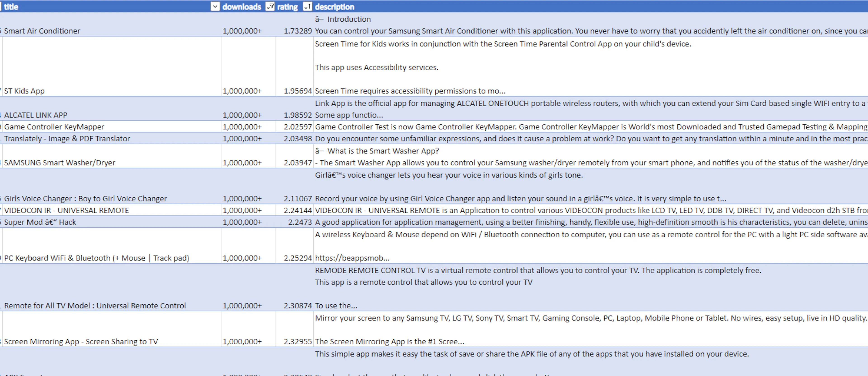Select the VIDEOCON IR title cell

111,210
